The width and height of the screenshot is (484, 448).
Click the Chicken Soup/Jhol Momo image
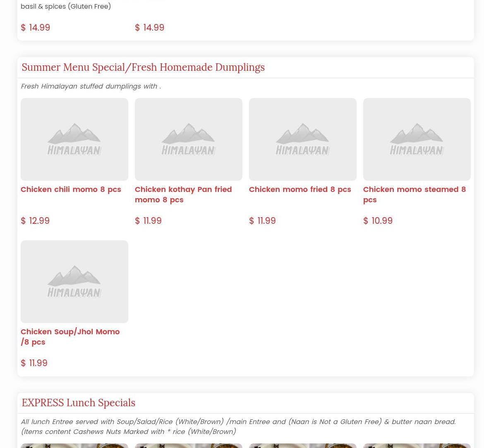click(x=74, y=281)
